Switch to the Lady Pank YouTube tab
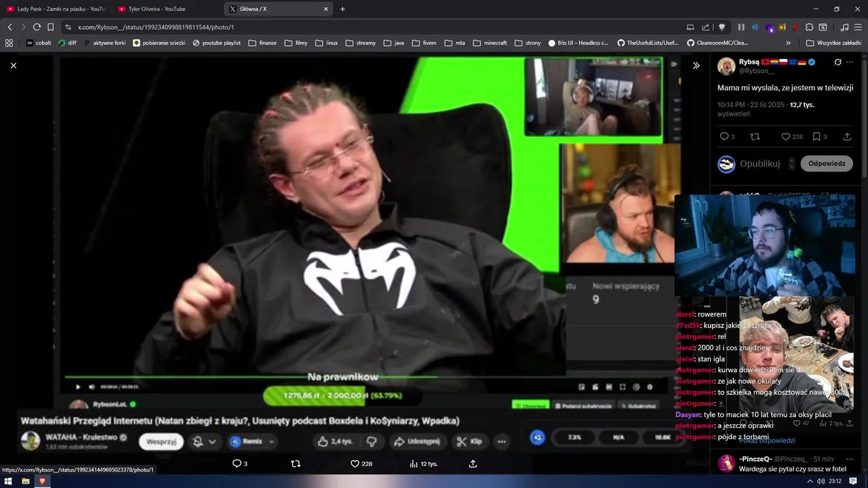The image size is (868, 488). point(56,9)
